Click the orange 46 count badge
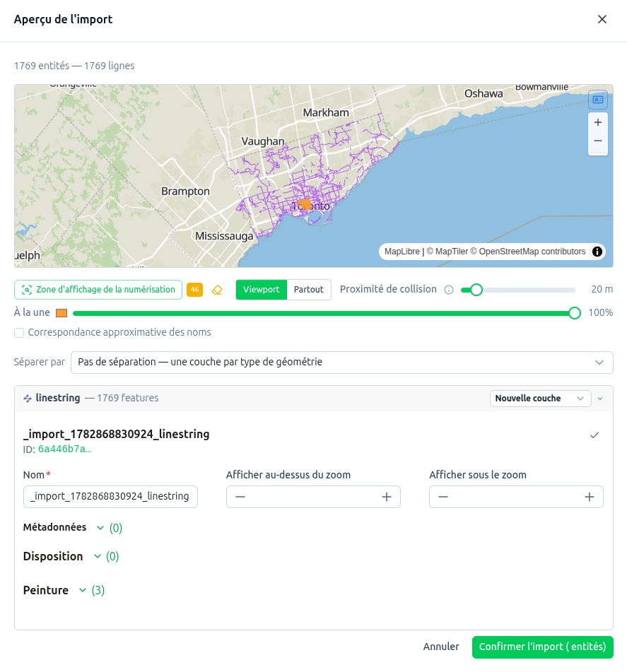 tap(194, 290)
